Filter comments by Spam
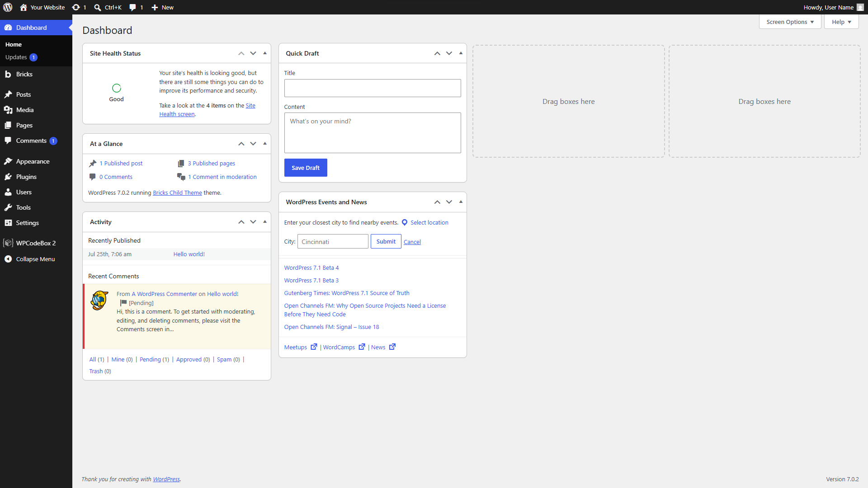Viewport: 868px width, 488px height. pos(224,360)
